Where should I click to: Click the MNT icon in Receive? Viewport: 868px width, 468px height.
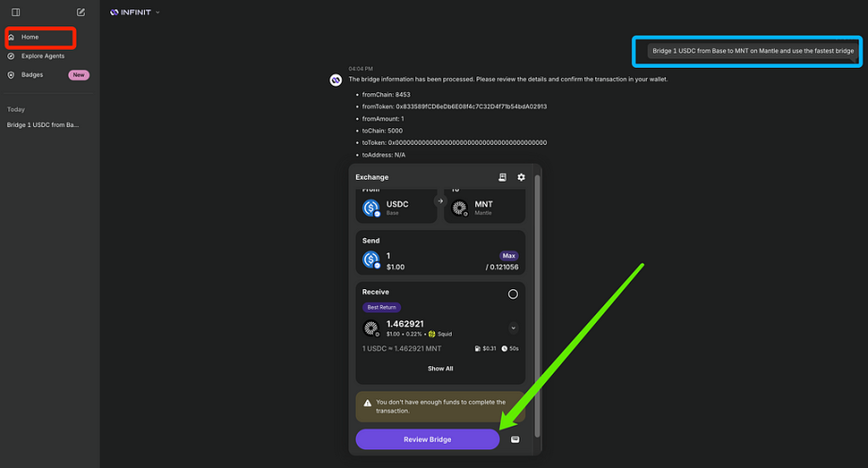(371, 328)
